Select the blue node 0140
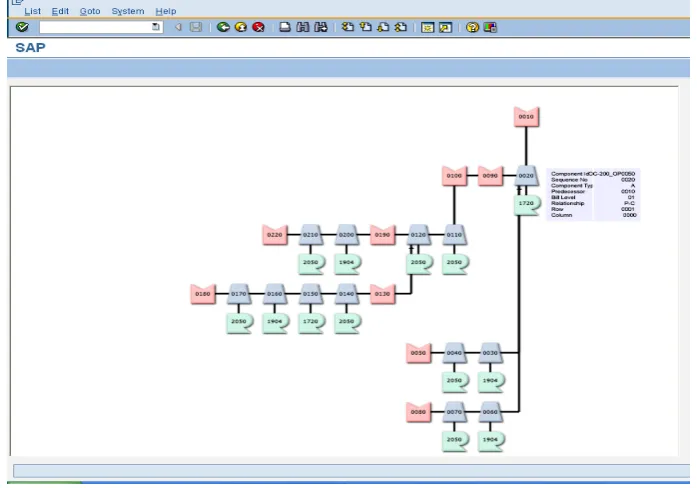The image size is (697, 488). click(x=346, y=294)
